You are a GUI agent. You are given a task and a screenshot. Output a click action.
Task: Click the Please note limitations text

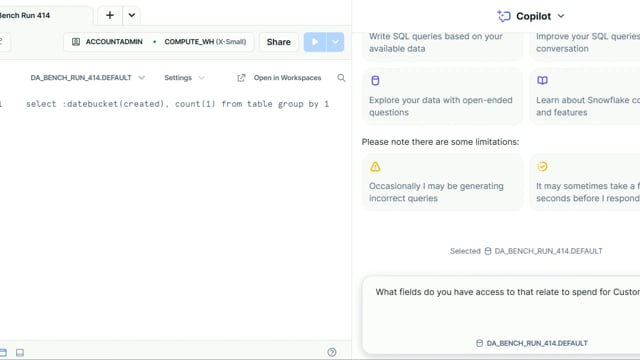pos(440,142)
